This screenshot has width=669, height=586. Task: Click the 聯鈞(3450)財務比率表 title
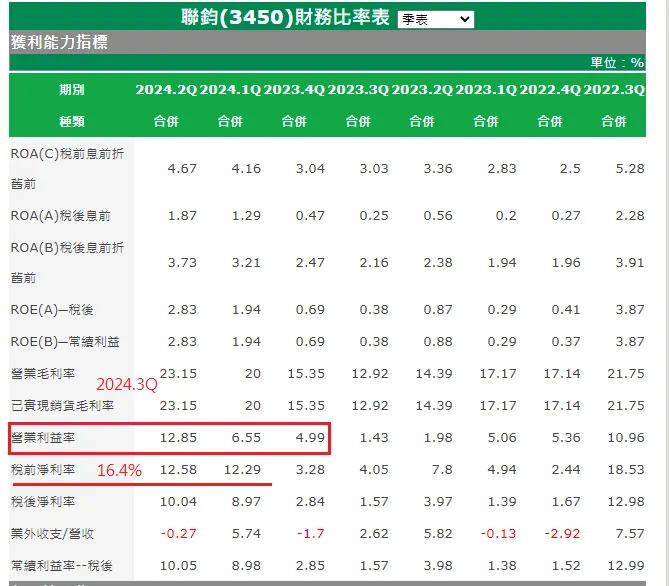click(x=285, y=17)
